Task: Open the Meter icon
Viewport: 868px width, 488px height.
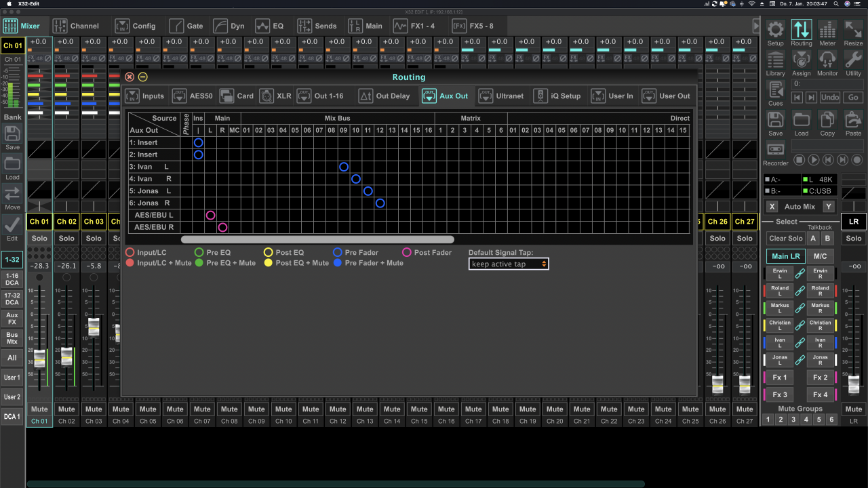Action: [827, 29]
